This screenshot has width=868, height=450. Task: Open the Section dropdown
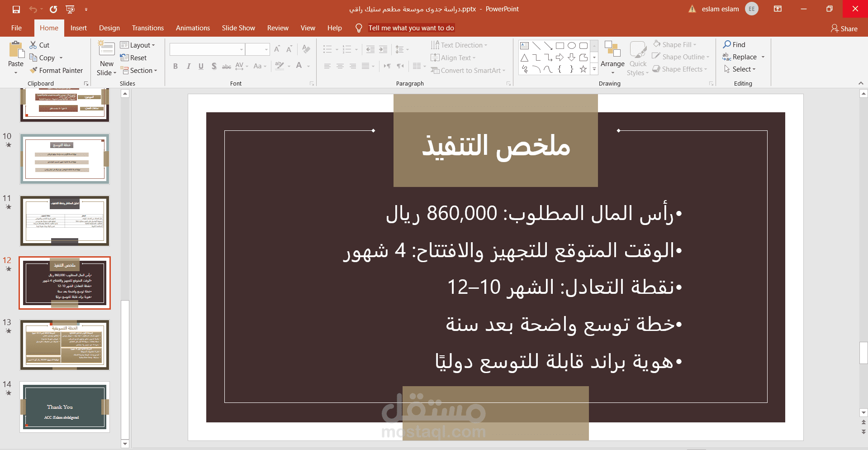click(x=139, y=70)
